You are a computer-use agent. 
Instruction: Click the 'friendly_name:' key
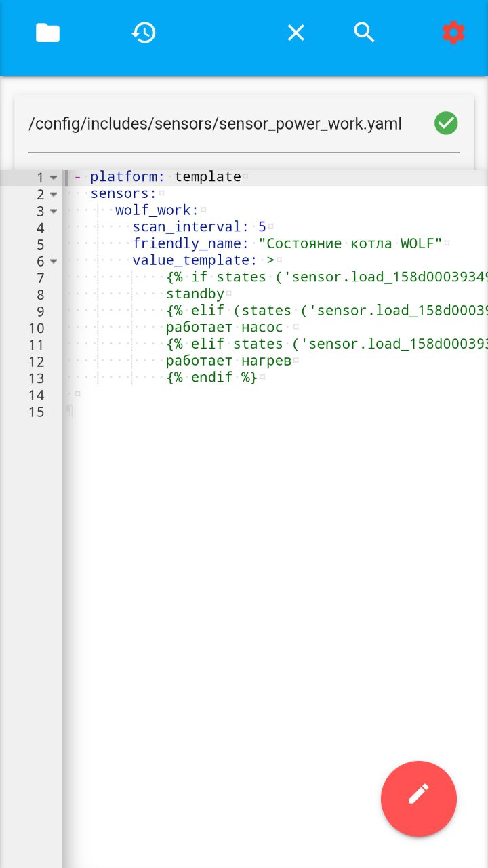[x=190, y=243]
